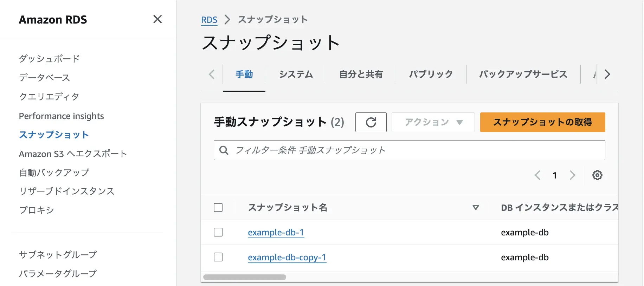The image size is (644, 286).
Task: Go to the previous page of results
Action: tap(537, 175)
